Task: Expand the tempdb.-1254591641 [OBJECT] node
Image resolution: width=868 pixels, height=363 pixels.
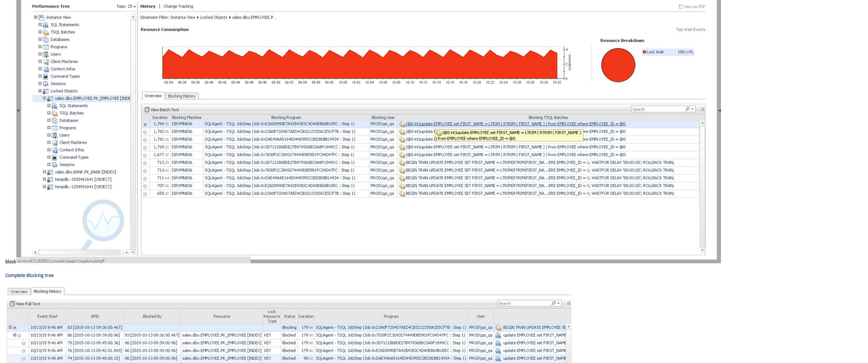Action: click(x=44, y=187)
